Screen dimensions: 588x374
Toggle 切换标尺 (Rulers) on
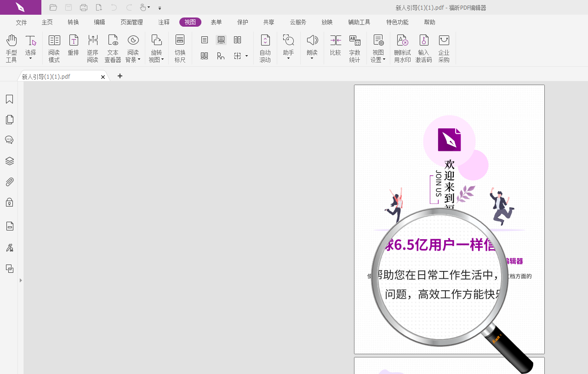click(180, 48)
